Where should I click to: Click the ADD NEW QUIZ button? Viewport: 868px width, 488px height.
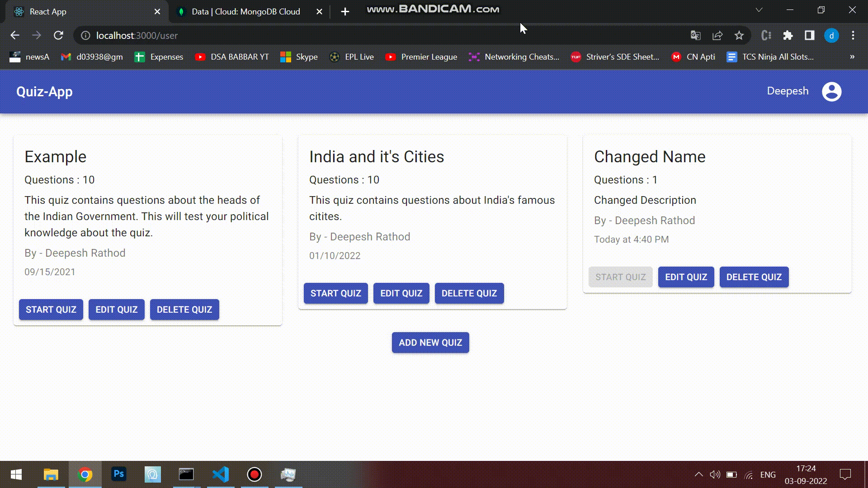click(430, 343)
